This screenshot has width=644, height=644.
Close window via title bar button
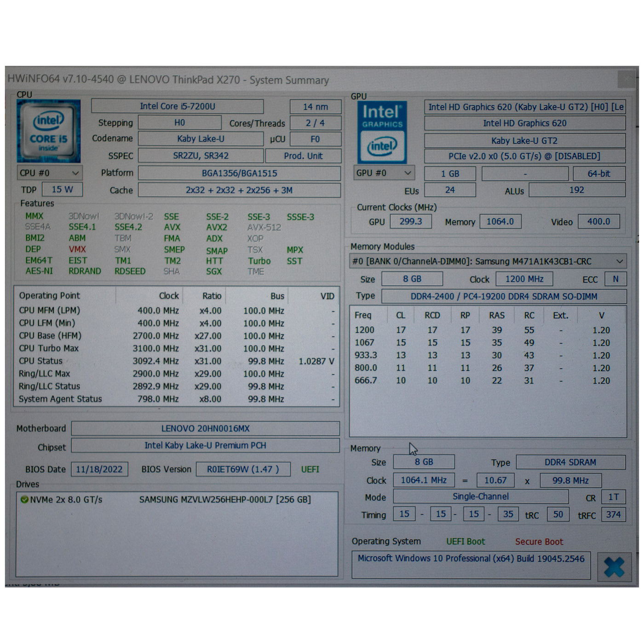pos(627,79)
